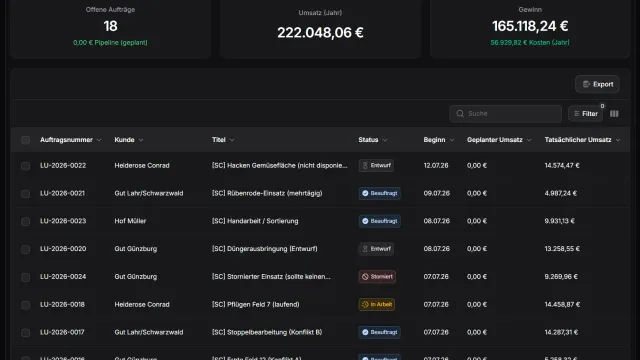
Task: Click title Düngerausbringung (Entwurf)
Action: [264, 249]
